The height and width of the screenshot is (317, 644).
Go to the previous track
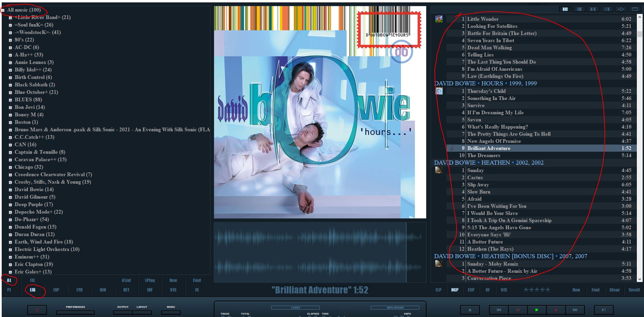(499, 310)
